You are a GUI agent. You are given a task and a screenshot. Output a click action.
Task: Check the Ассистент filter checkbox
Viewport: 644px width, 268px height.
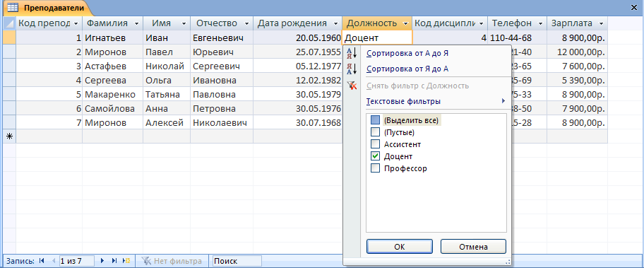375,144
